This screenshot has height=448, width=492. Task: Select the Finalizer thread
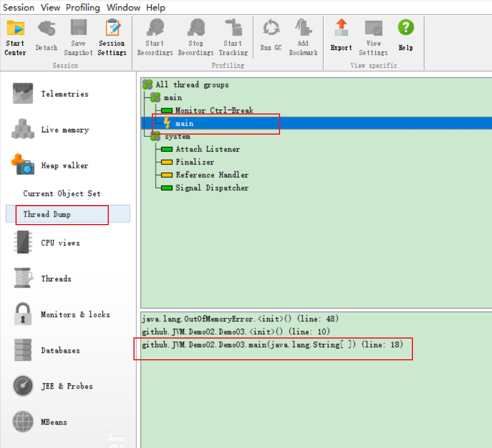[x=195, y=162]
